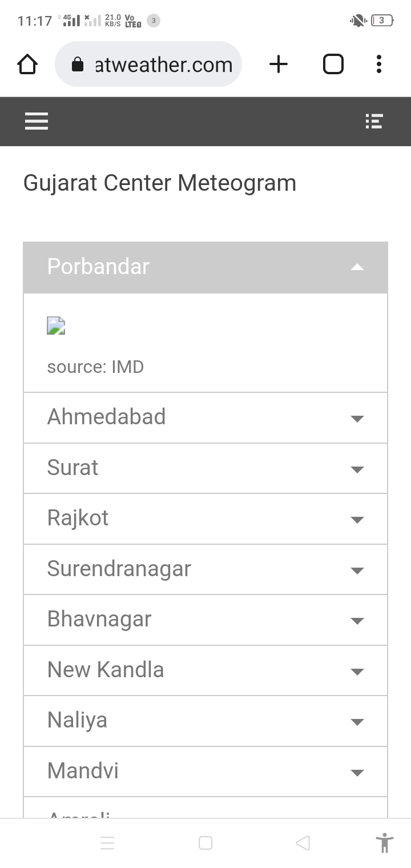Tap the accessibility shortcut icon
Viewport: 411px width, 868px height.
[x=385, y=843]
